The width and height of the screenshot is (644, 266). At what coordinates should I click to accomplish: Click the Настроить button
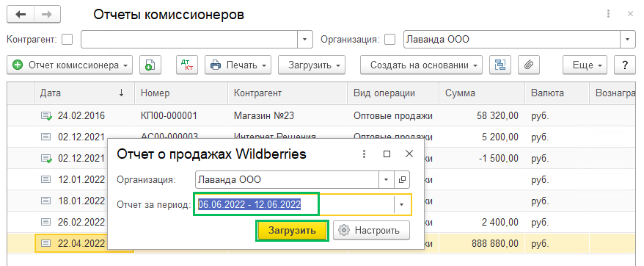click(371, 230)
